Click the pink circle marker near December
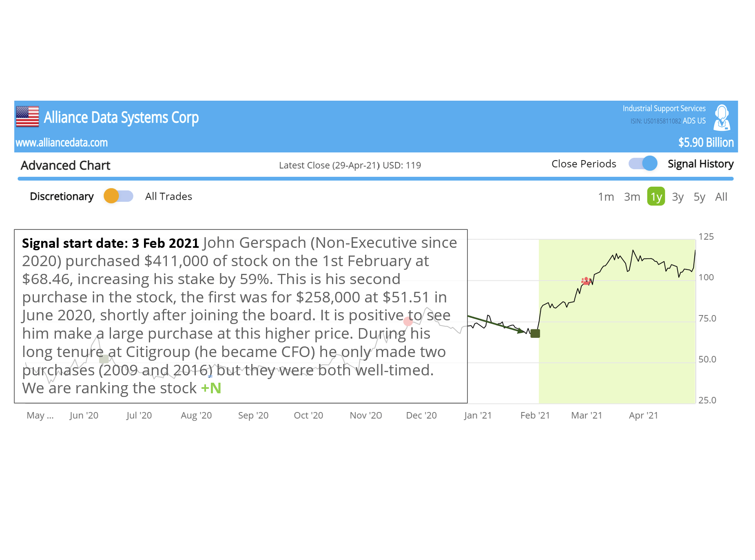755x560 pixels. pyautogui.click(x=408, y=322)
